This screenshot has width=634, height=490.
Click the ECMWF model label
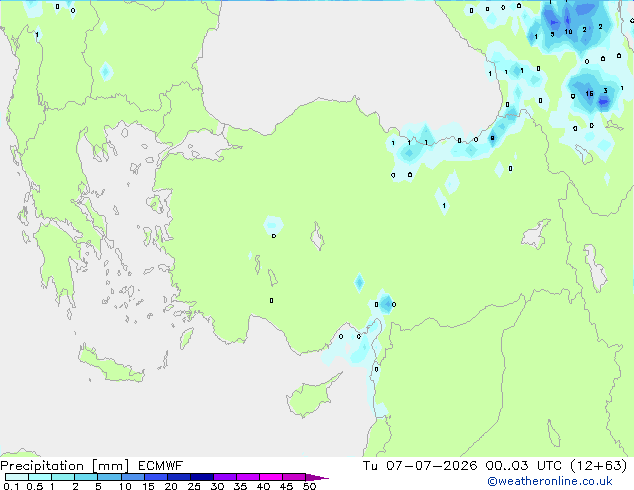coord(161,466)
